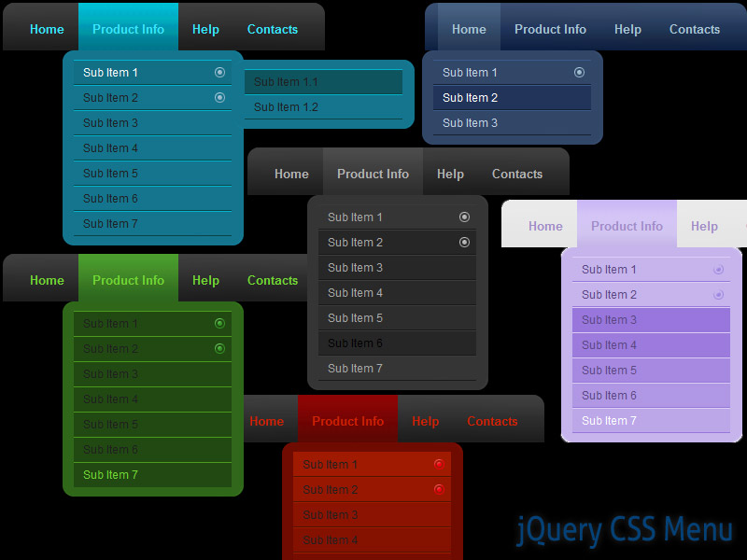Click Contacts in the blue menu bar

point(695,29)
